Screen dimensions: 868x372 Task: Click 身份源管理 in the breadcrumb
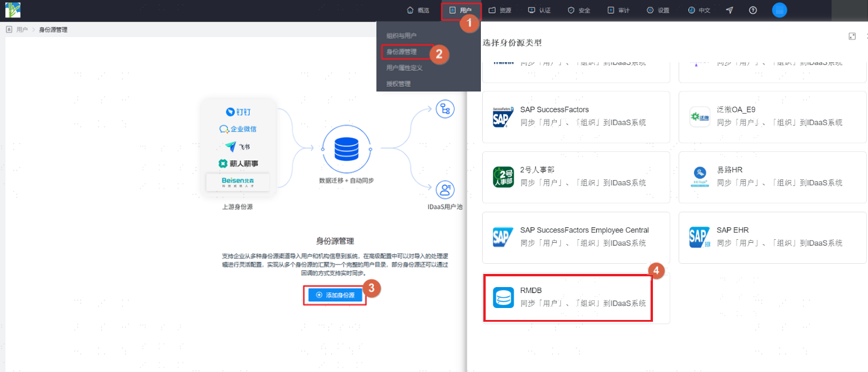53,29
